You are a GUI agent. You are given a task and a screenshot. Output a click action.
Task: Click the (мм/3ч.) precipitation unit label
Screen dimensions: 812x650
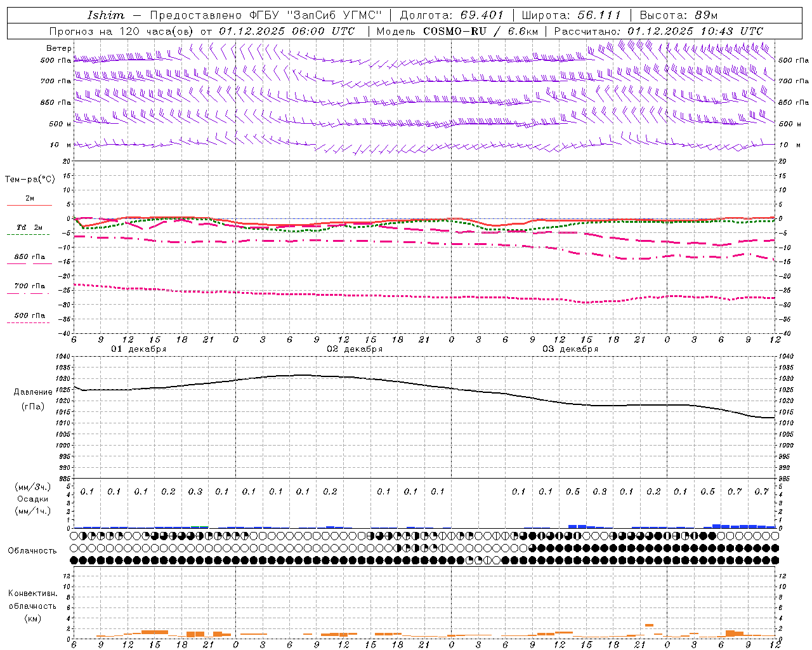click(x=33, y=487)
